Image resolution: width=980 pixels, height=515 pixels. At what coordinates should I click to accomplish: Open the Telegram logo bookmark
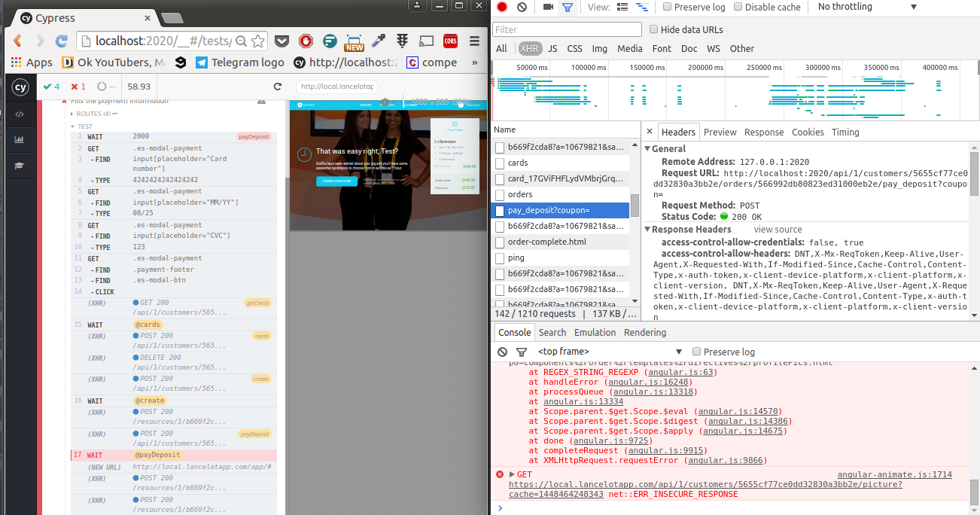(239, 62)
